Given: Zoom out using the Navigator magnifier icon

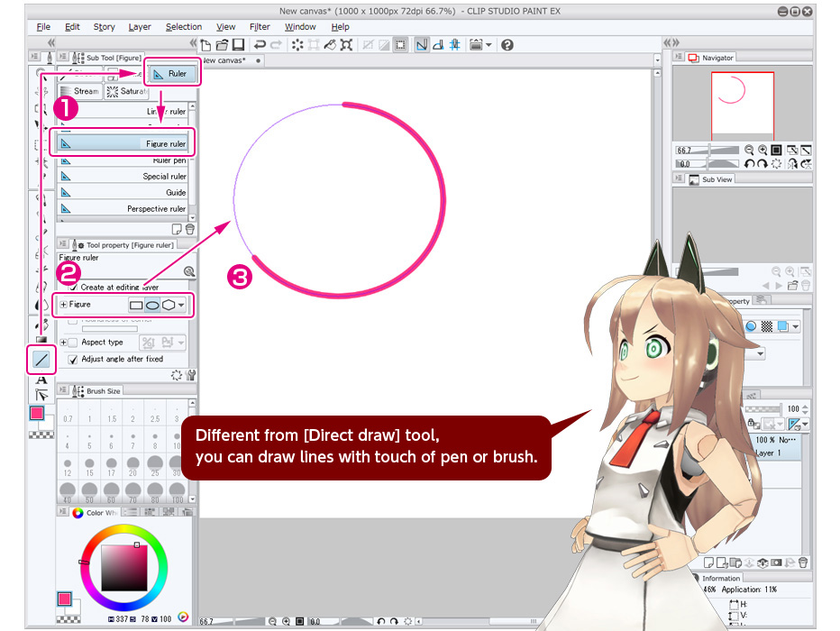Looking at the screenshot, I should pos(749,150).
